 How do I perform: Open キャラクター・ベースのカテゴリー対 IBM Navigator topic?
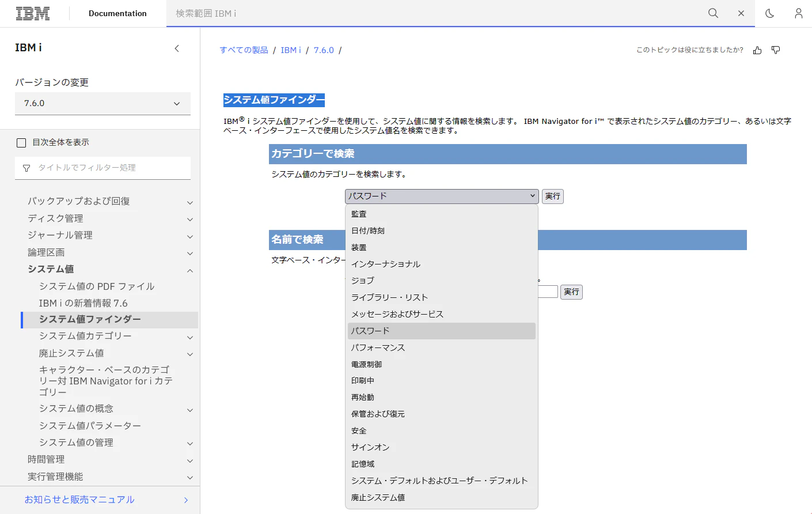pos(106,381)
